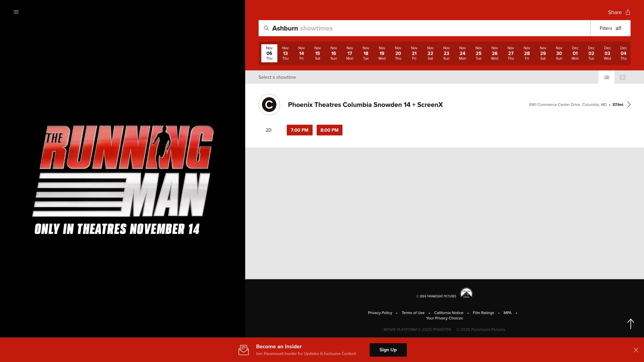644x362 pixels.
Task: Click Movie Platform © 2025 Powster text
Action: pyautogui.click(x=417, y=329)
